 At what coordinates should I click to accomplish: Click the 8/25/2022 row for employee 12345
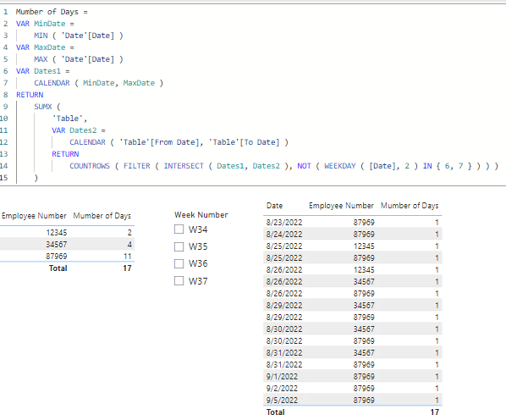point(353,246)
